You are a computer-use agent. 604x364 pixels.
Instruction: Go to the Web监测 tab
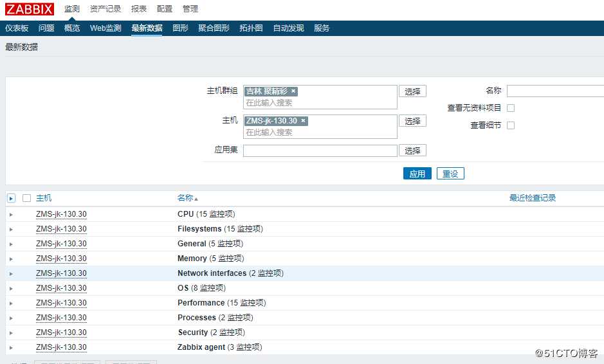(105, 28)
